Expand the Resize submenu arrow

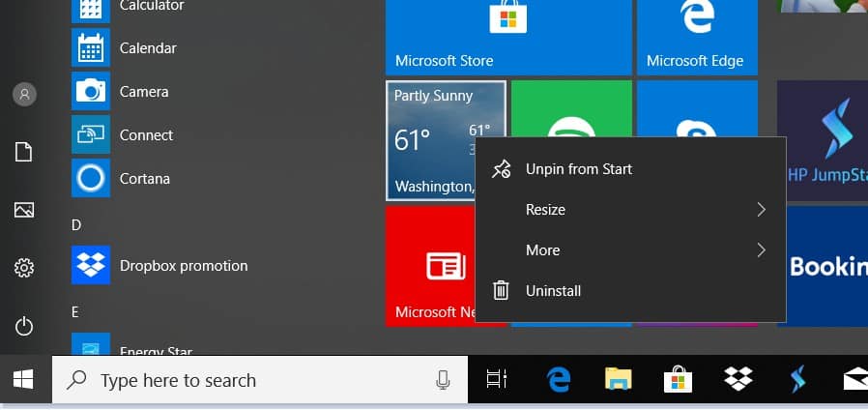point(762,210)
